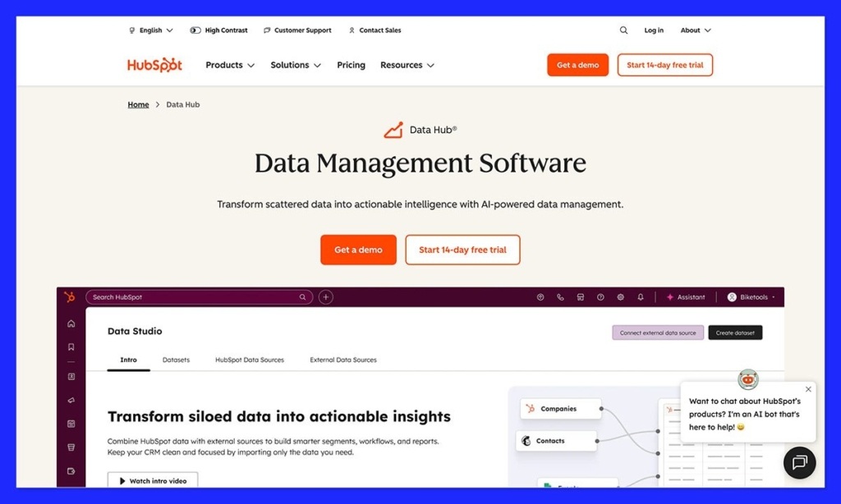
Task: Open bookmarks from the left sidebar icon
Action: click(x=71, y=346)
